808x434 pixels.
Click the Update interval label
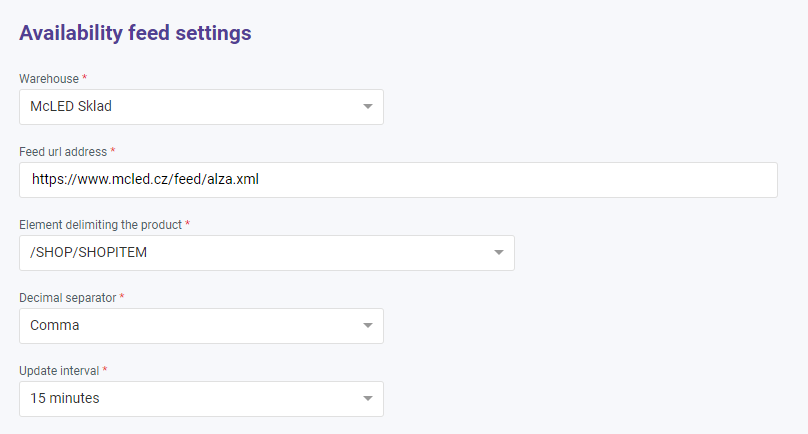(59, 370)
